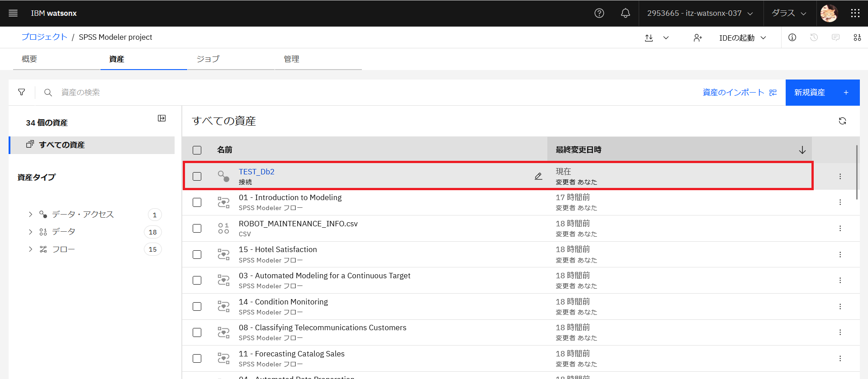This screenshot has height=379, width=868.
Task: Open the IDEの起動 dropdown
Action: 743,38
